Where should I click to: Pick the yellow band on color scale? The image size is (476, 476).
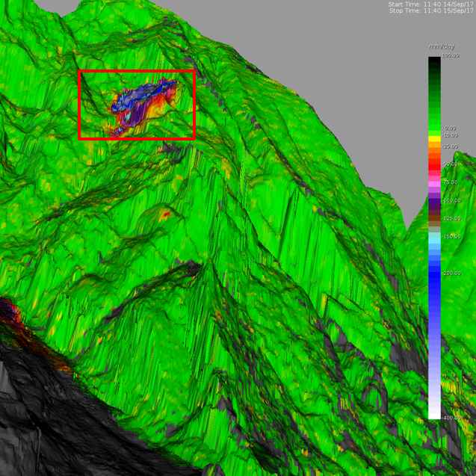[x=434, y=139]
